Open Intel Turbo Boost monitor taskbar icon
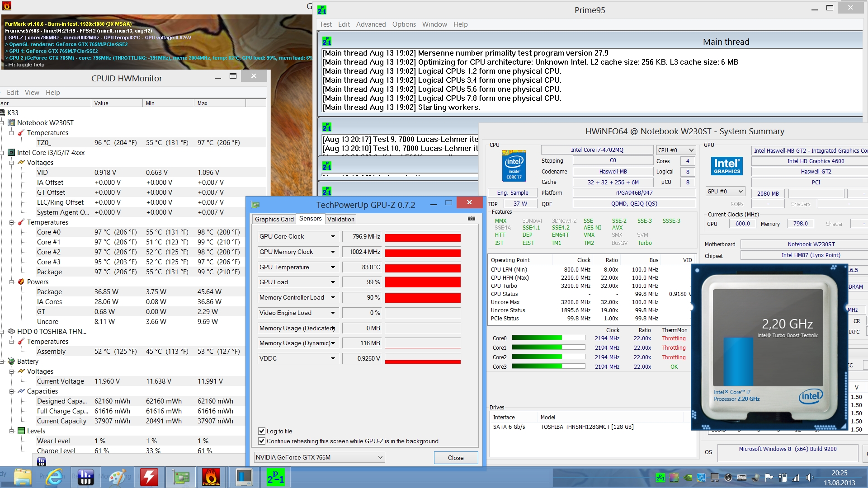Viewport: 868px width, 488px height. 244,477
